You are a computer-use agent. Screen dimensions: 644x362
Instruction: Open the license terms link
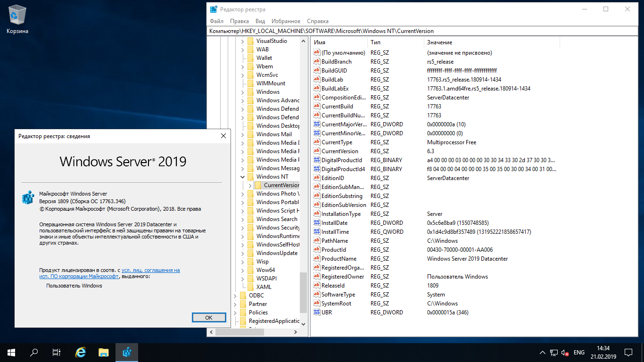tap(109, 273)
